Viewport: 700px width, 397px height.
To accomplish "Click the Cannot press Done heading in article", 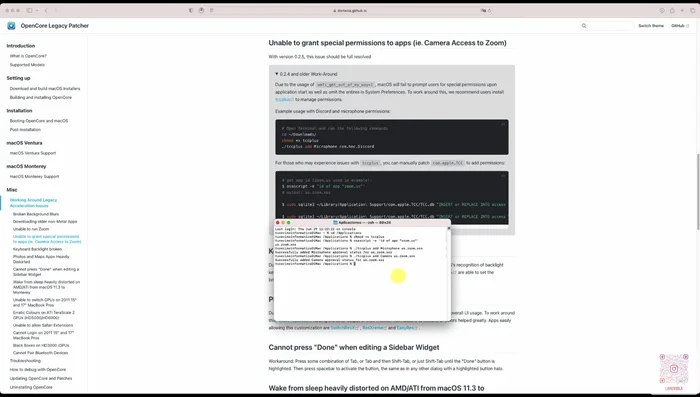I will coord(354,347).
